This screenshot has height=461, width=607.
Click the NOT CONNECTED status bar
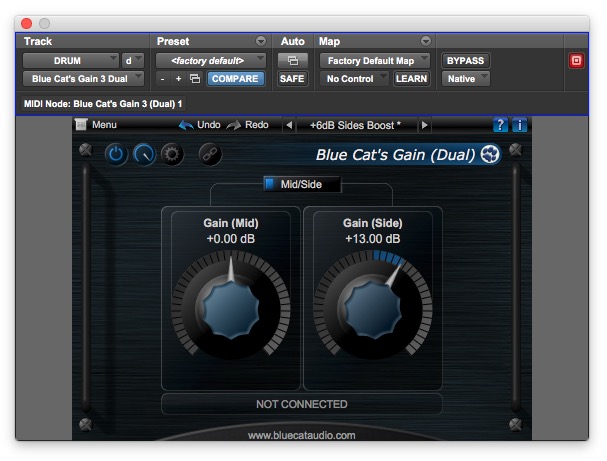click(x=302, y=404)
